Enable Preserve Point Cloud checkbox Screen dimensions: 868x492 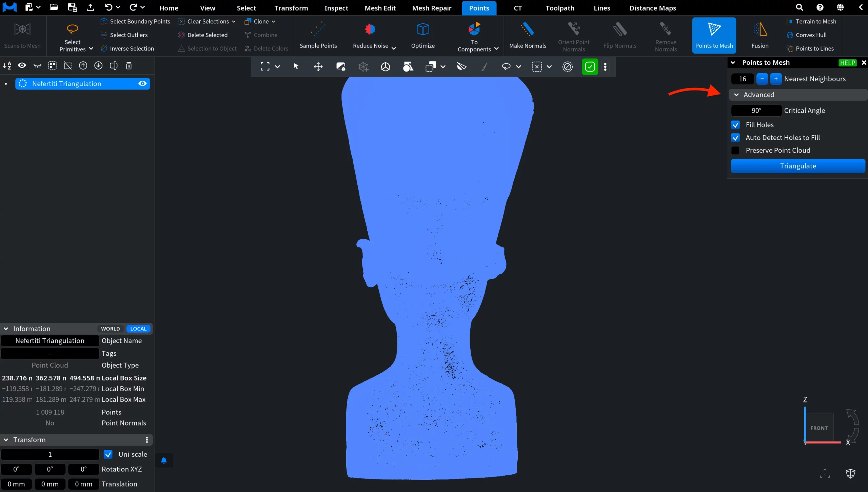(x=735, y=151)
